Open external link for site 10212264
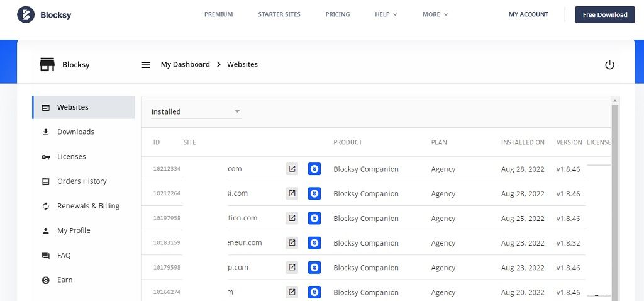Image resolution: width=644 pixels, height=301 pixels. (292, 193)
